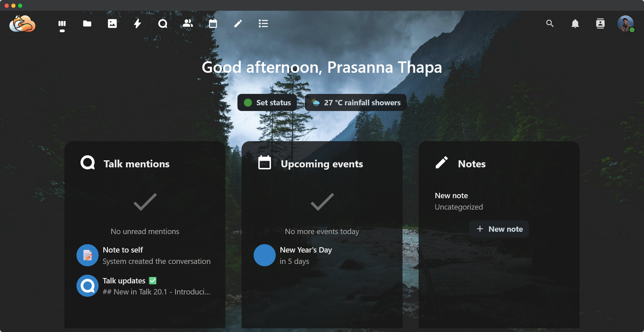The height and width of the screenshot is (332, 644).
Task: Open the Talk app icon in top bar
Action: (163, 23)
